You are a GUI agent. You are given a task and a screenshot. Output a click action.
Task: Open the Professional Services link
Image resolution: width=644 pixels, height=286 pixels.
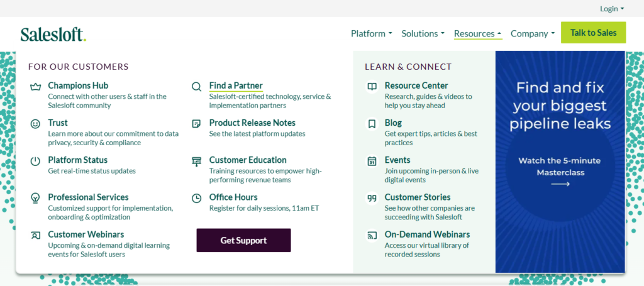[x=88, y=197]
